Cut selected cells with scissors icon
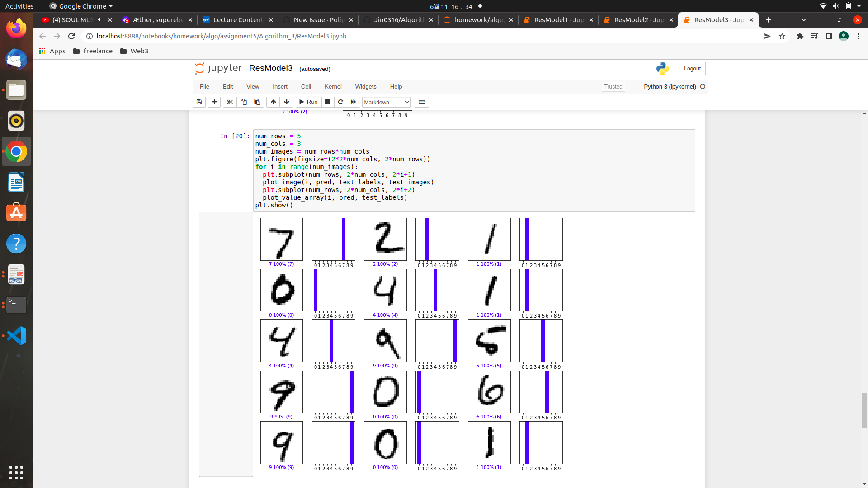Screen dimensions: 868x488 click(x=230, y=102)
